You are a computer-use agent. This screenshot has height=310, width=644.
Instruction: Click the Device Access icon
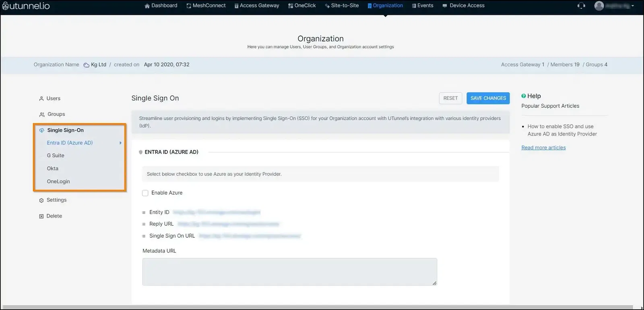pyautogui.click(x=445, y=6)
